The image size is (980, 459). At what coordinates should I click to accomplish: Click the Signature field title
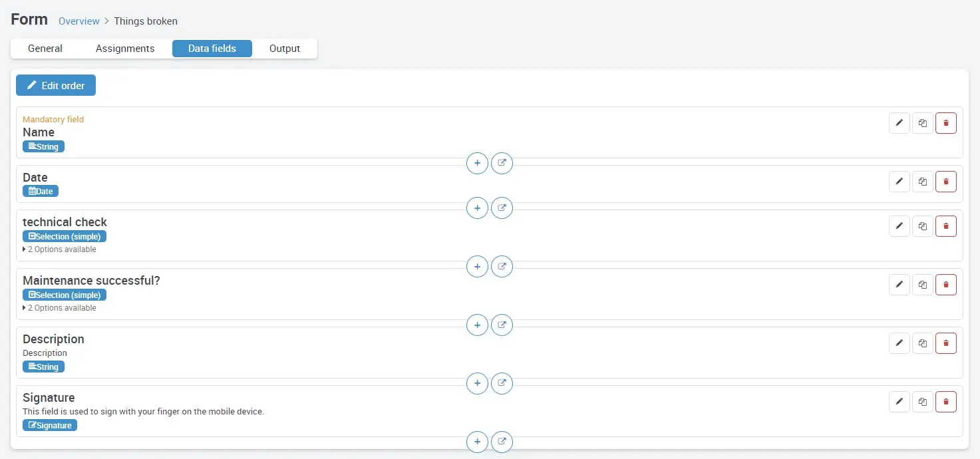tap(49, 398)
